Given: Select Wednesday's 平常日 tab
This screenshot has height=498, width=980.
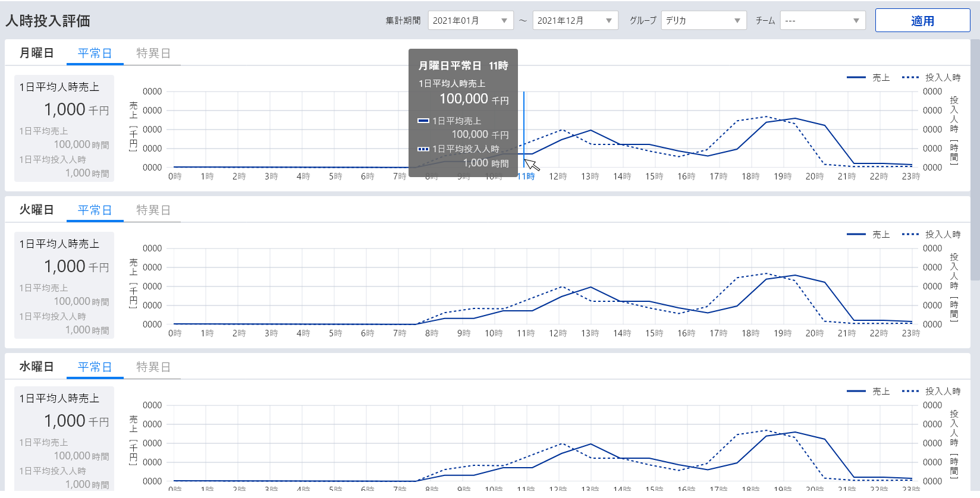Looking at the screenshot, I should click(95, 367).
